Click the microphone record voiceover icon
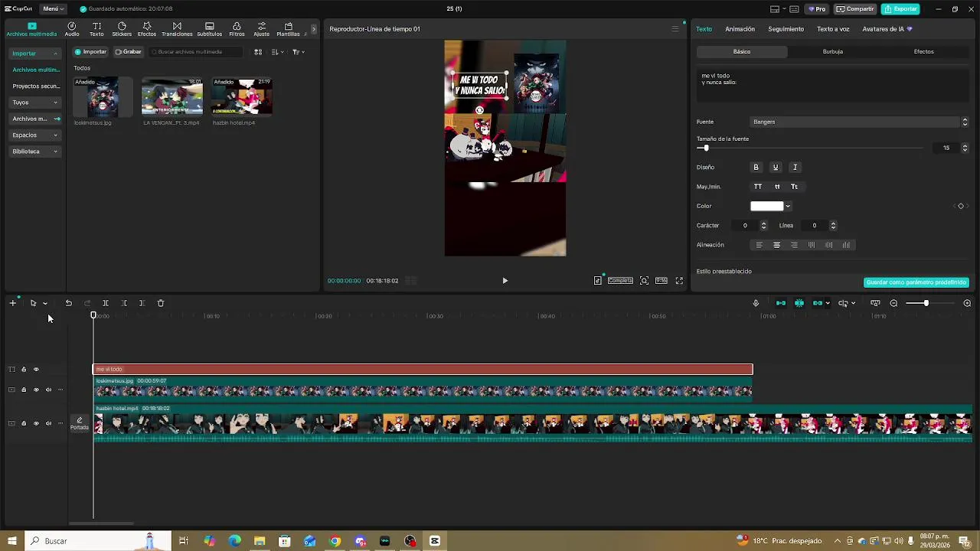 (x=756, y=303)
